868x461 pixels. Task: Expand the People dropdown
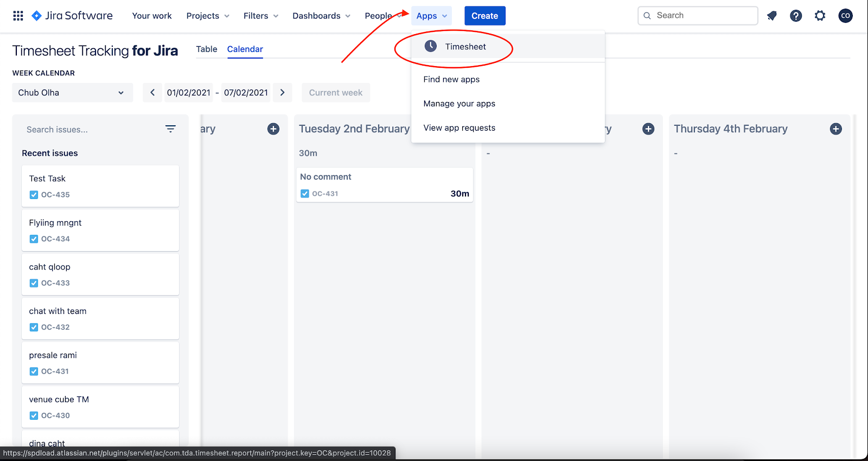pos(383,16)
